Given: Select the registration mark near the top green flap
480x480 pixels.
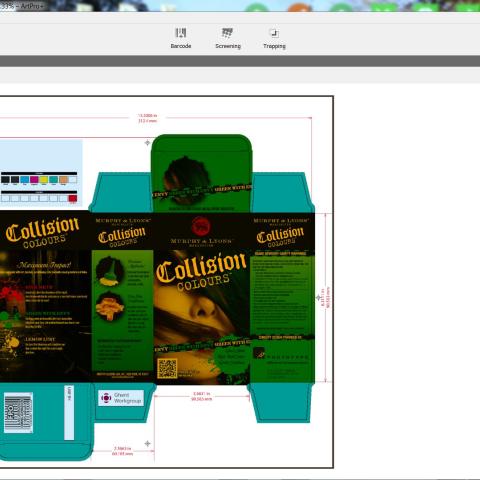Looking at the screenshot, I should (x=147, y=143).
